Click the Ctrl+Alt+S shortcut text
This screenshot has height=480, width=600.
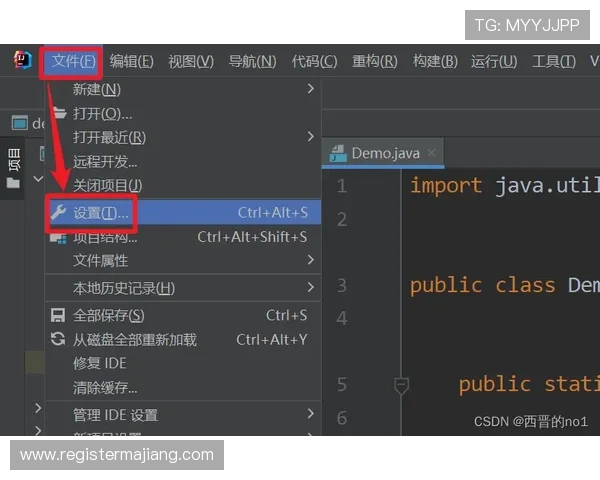click(272, 212)
